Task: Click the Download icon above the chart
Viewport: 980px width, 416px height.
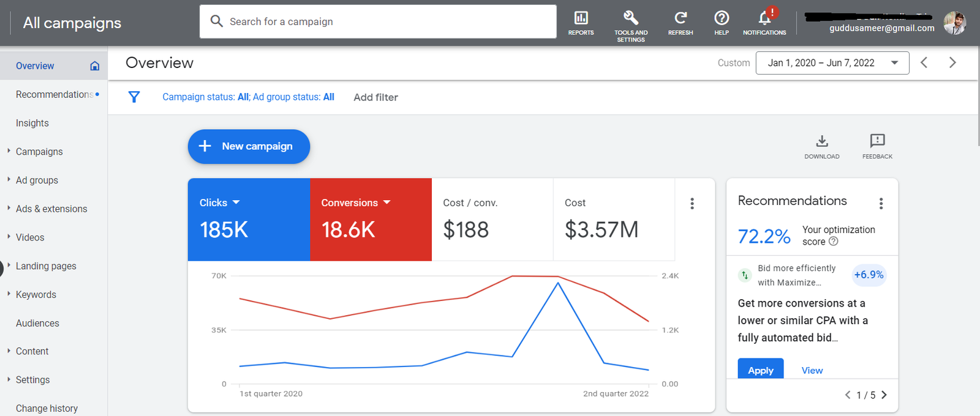Action: pyautogui.click(x=822, y=142)
